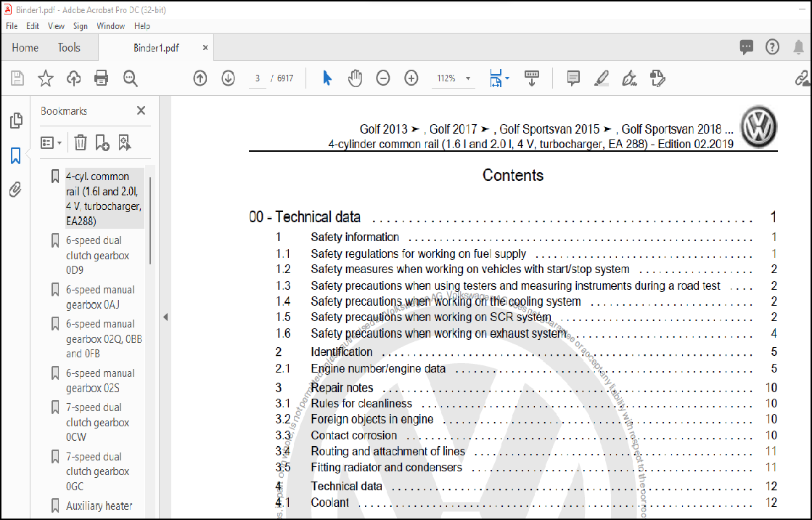Toggle the Bookmarks panel icon
The image size is (812, 520).
tap(15, 155)
